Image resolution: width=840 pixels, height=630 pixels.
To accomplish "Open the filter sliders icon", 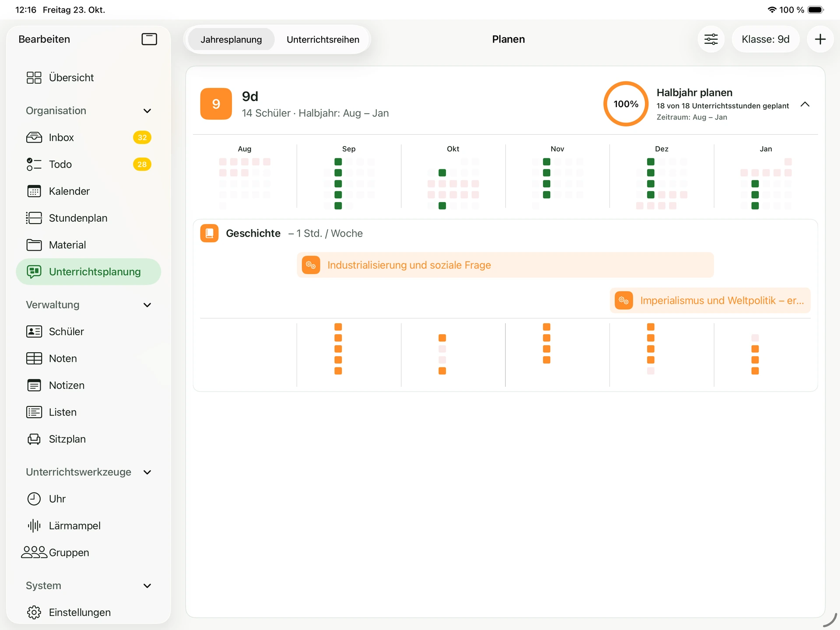I will pos(711,39).
